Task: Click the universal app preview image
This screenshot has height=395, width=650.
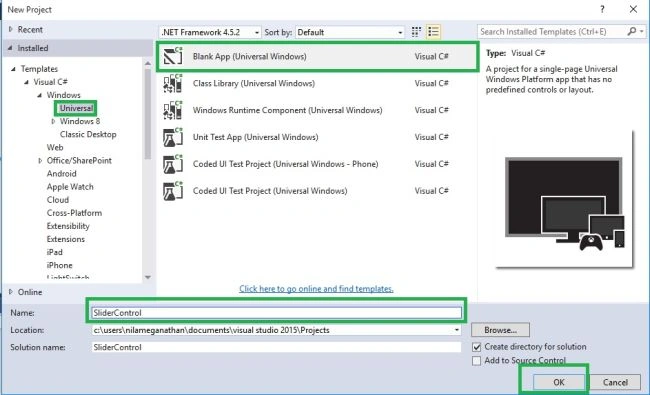Action: [564, 199]
